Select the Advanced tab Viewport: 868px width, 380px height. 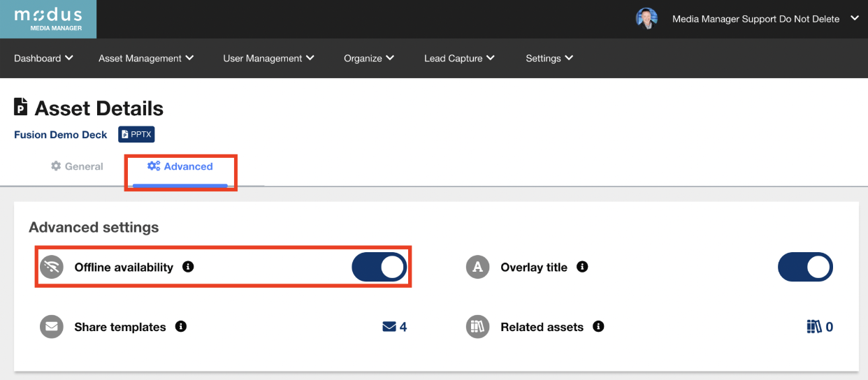click(x=180, y=166)
